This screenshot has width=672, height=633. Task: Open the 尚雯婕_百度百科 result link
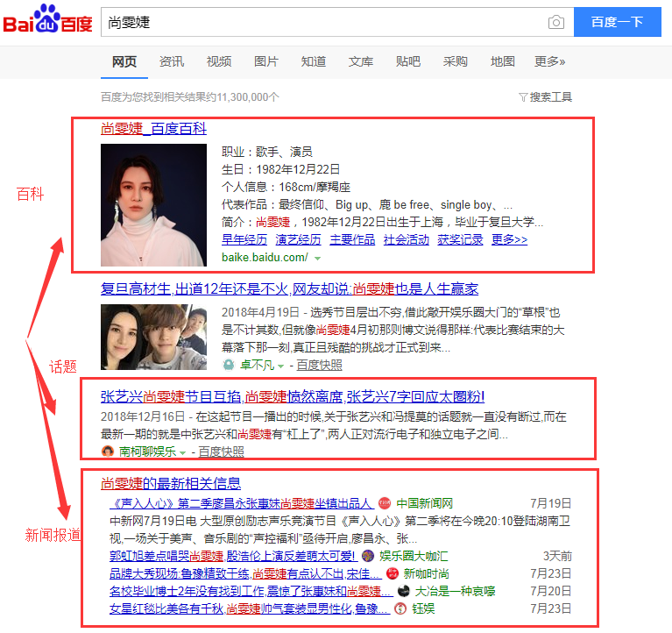tap(153, 129)
